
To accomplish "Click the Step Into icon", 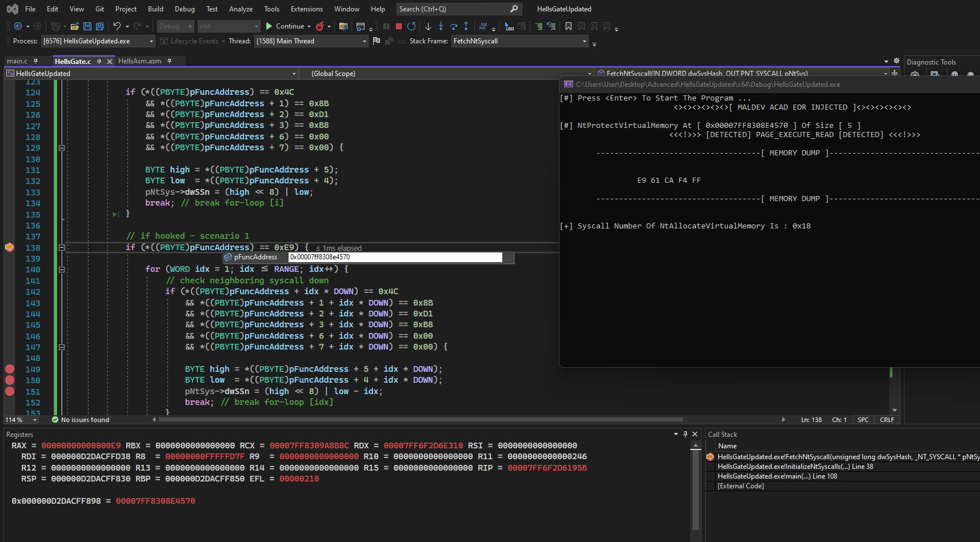I will [441, 26].
